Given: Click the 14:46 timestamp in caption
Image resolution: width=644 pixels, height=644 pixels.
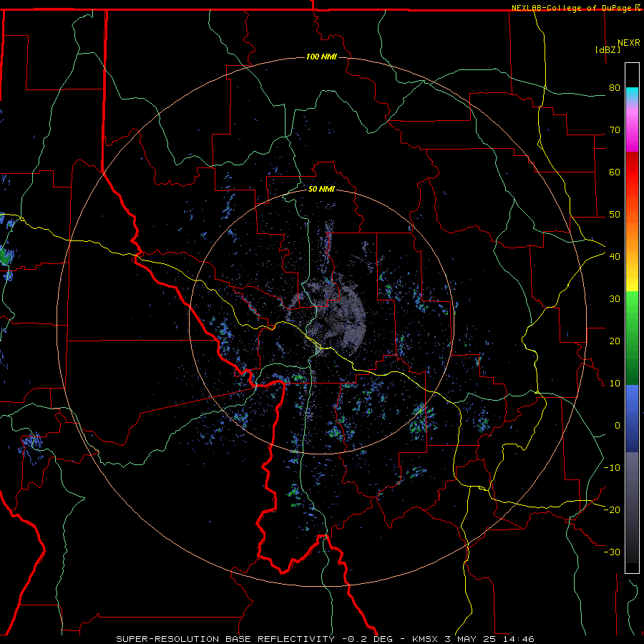Looking at the screenshot, I should (x=519, y=639).
